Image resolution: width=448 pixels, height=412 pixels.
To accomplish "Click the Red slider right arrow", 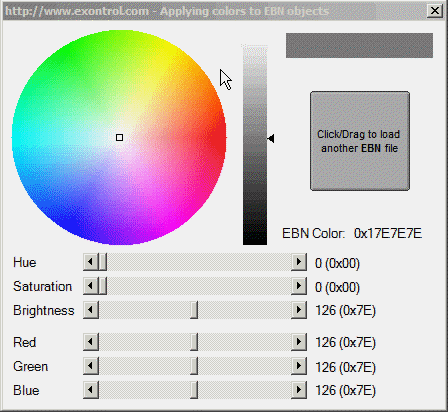I will click(x=299, y=342).
